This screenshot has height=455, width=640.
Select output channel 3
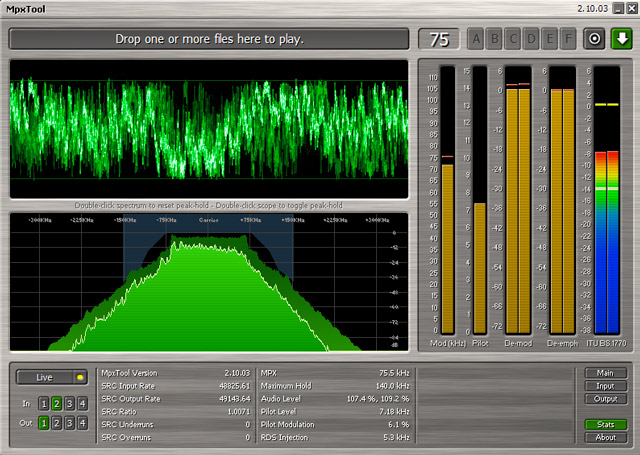click(70, 423)
